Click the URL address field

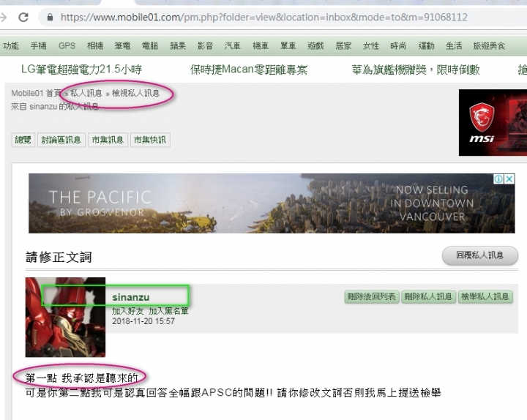tap(263, 17)
